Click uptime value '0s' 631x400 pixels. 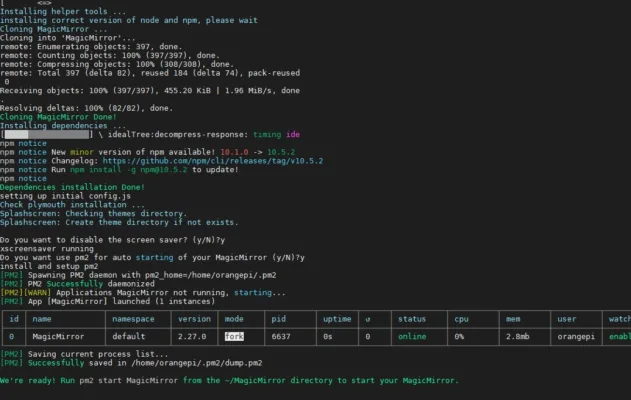click(x=328, y=336)
